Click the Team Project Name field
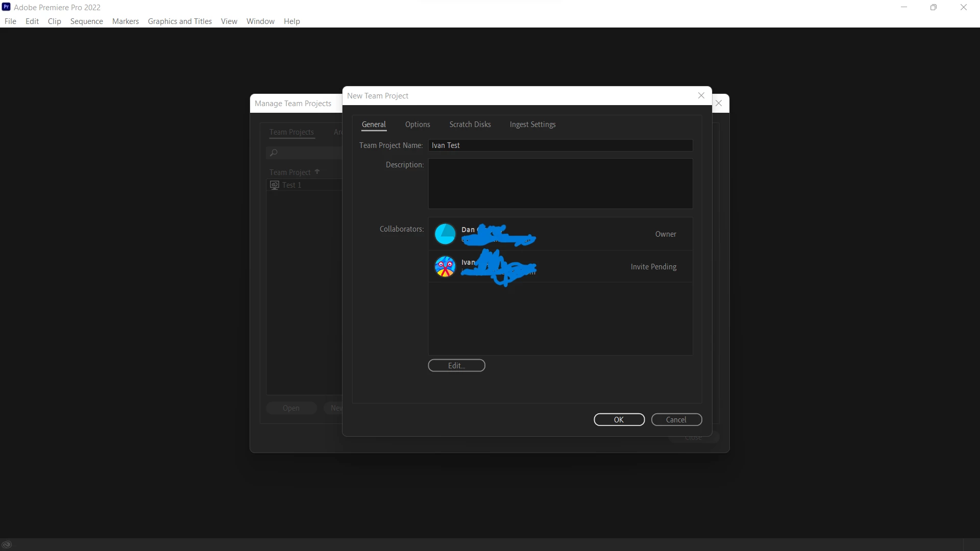The height and width of the screenshot is (551, 980). pyautogui.click(x=560, y=145)
